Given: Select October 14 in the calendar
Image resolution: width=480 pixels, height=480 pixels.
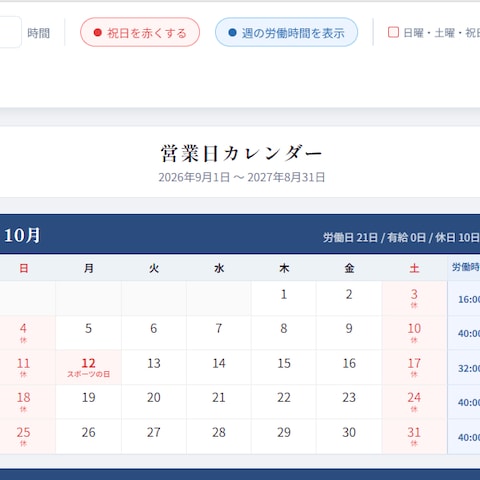Looking at the screenshot, I should pos(219,367).
